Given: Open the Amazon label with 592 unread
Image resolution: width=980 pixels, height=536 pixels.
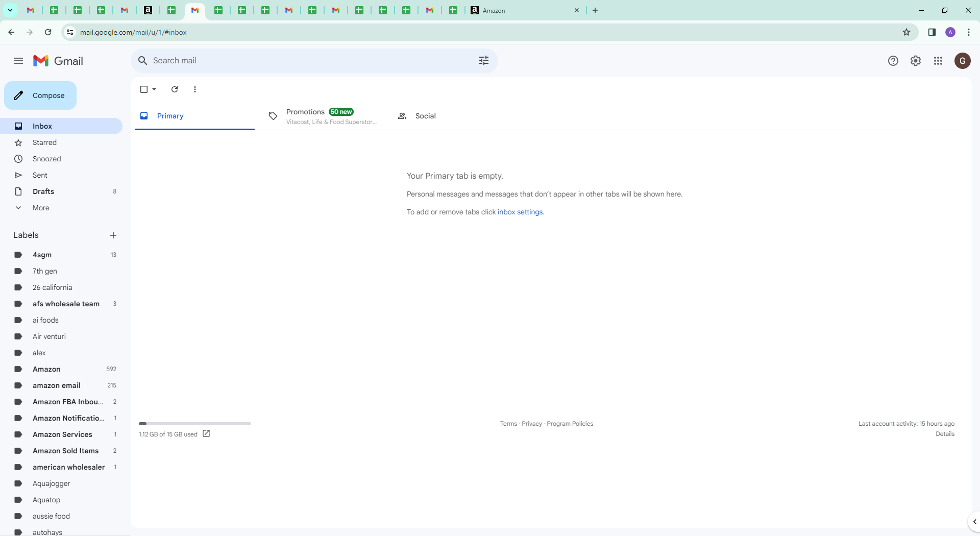Looking at the screenshot, I should point(61,369).
